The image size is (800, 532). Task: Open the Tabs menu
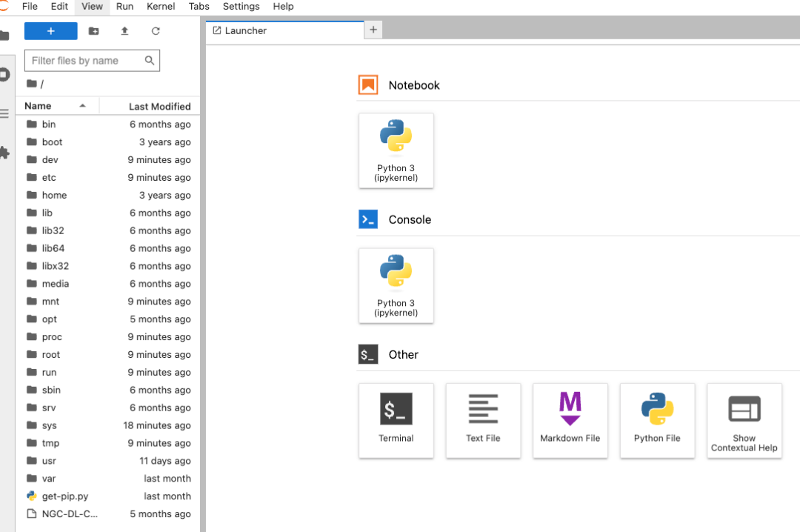tap(199, 7)
